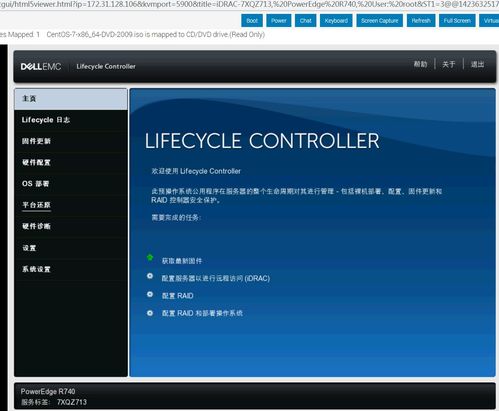Open the virtual Keyboard button

pyautogui.click(x=336, y=21)
